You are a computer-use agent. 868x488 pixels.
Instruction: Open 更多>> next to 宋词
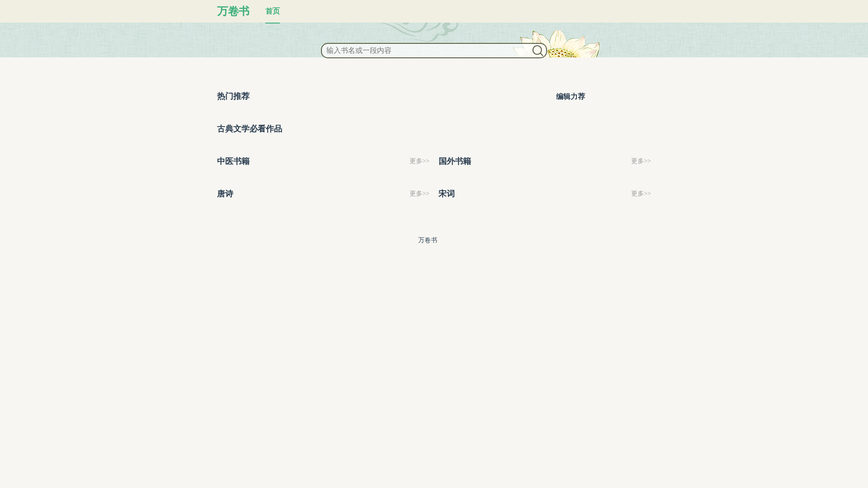(641, 194)
